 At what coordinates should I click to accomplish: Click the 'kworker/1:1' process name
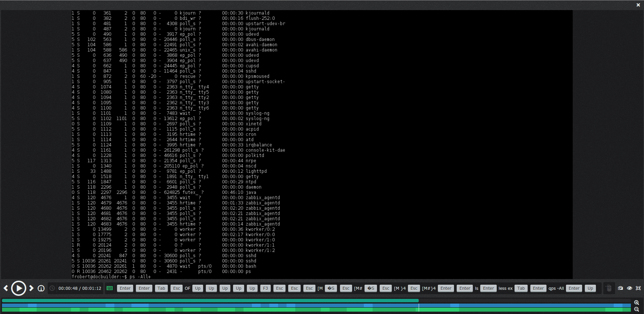coord(260,245)
